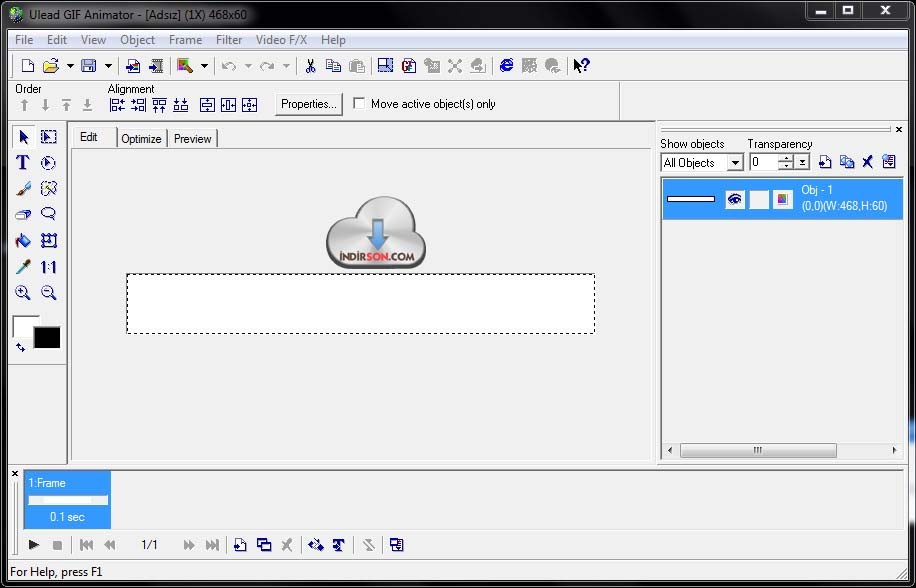This screenshot has height=588, width=916.
Task: Expand the Redo history dropdown arrow
Action: tap(286, 66)
